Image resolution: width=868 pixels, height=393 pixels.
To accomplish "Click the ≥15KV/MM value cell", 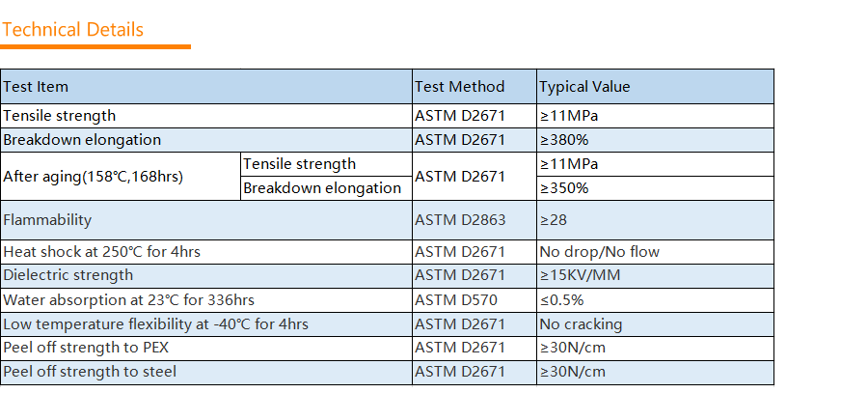I will point(655,275).
